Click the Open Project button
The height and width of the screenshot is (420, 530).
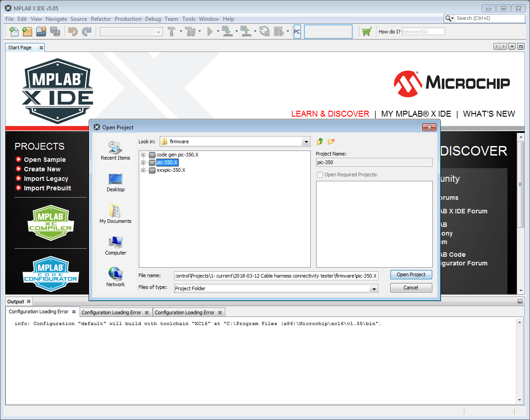pyautogui.click(x=411, y=274)
